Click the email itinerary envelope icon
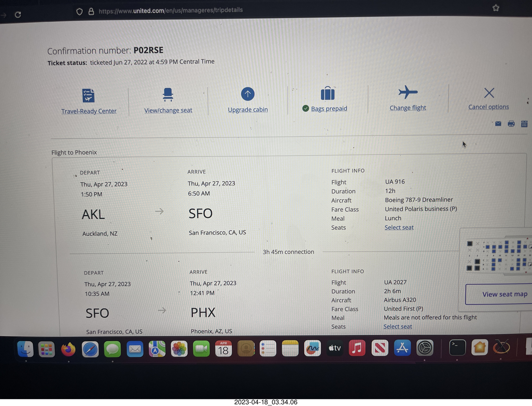Image resolution: width=532 pixels, height=406 pixels. tap(498, 124)
